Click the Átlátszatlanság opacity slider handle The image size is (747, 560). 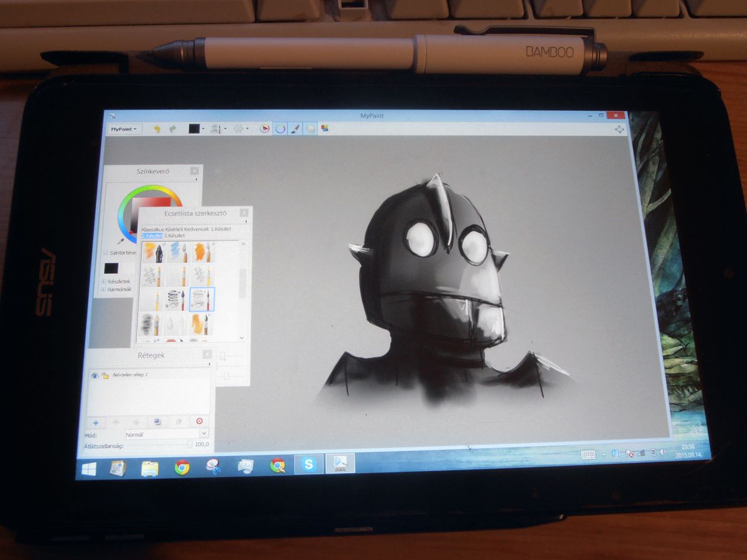pos(190,444)
